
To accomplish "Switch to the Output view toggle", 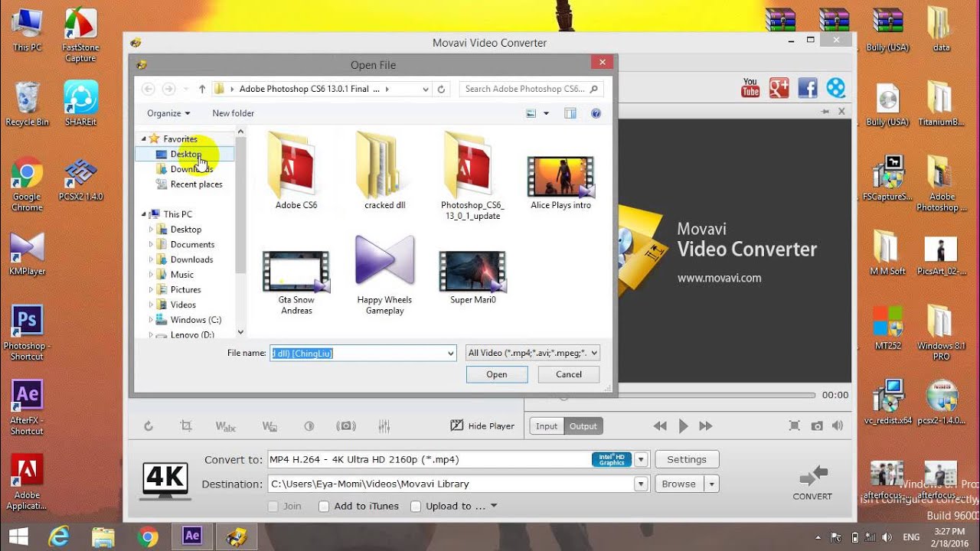I will [x=583, y=426].
